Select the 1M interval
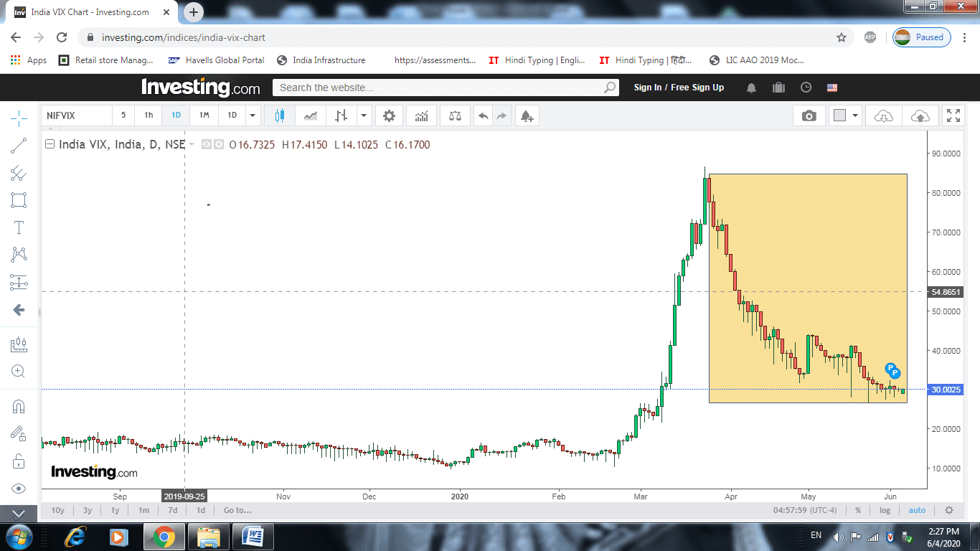The image size is (980, 551). [x=204, y=116]
